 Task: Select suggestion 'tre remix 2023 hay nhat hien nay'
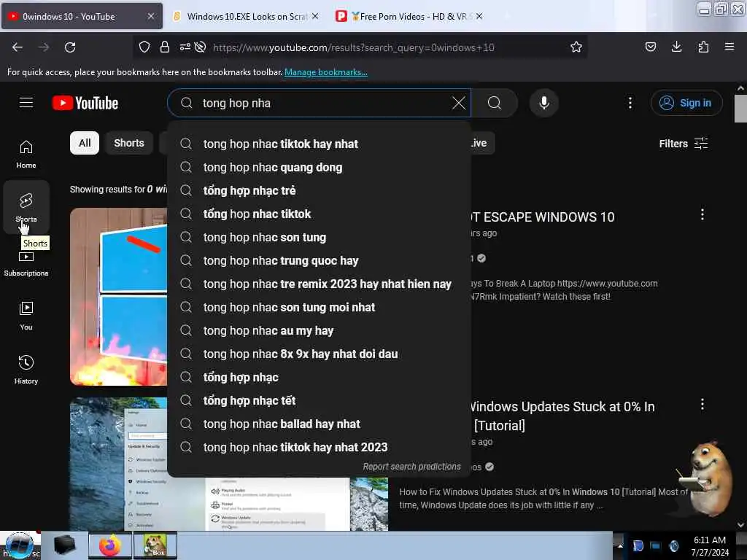[x=320, y=284]
